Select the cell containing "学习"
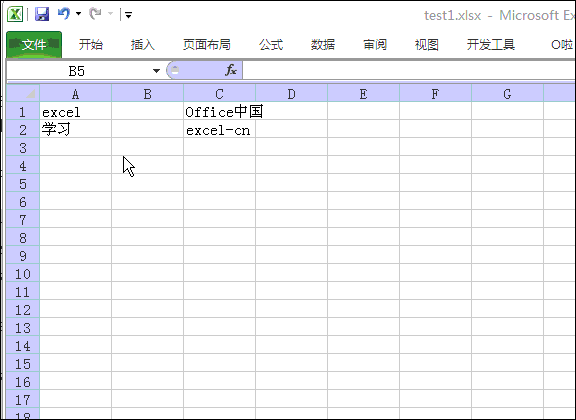Image resolution: width=576 pixels, height=420 pixels. point(75,130)
